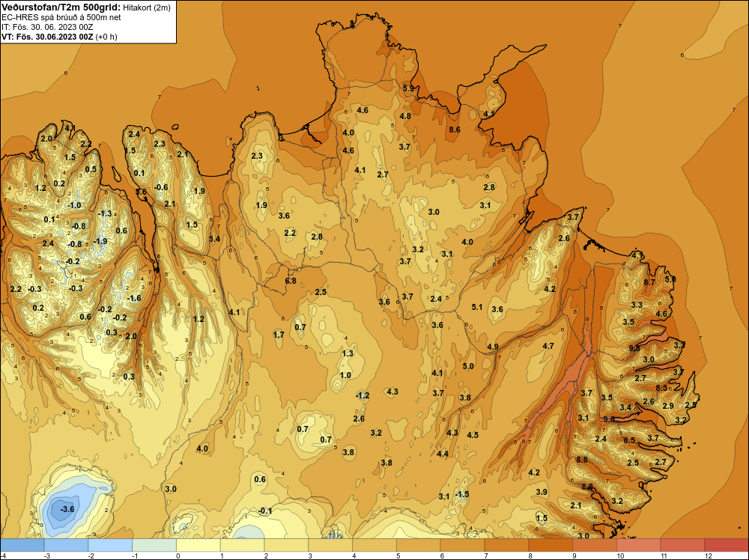This screenshot has height=560, width=749.
Task: Click the "-1.5" temperature value
Action: tap(462, 494)
